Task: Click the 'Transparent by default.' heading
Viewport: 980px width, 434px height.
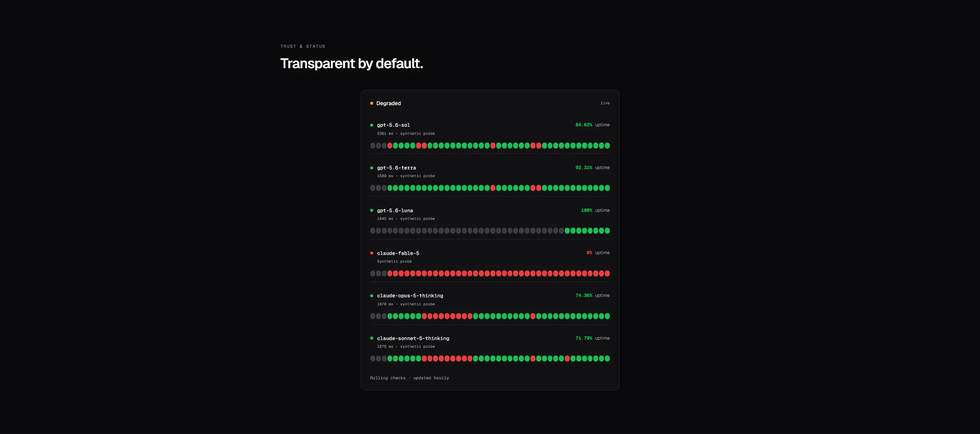Action: point(352,64)
